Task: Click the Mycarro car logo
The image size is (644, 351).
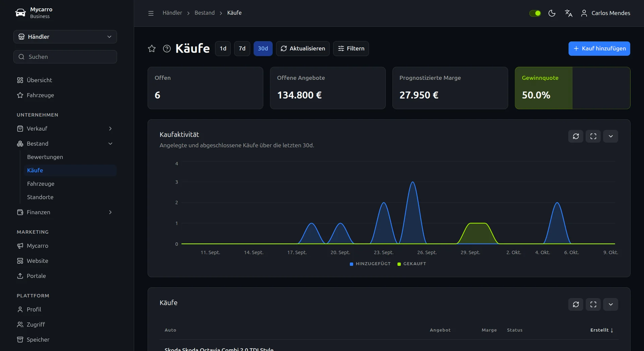Action: click(20, 13)
